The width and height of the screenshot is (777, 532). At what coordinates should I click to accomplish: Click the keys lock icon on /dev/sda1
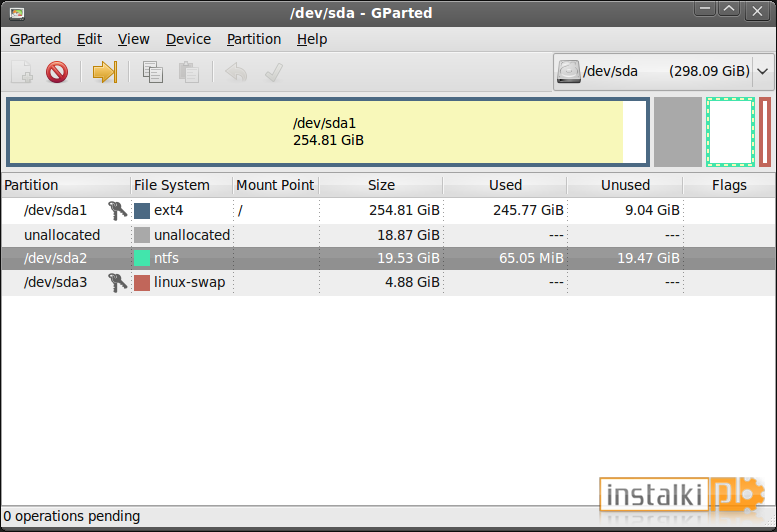[117, 211]
